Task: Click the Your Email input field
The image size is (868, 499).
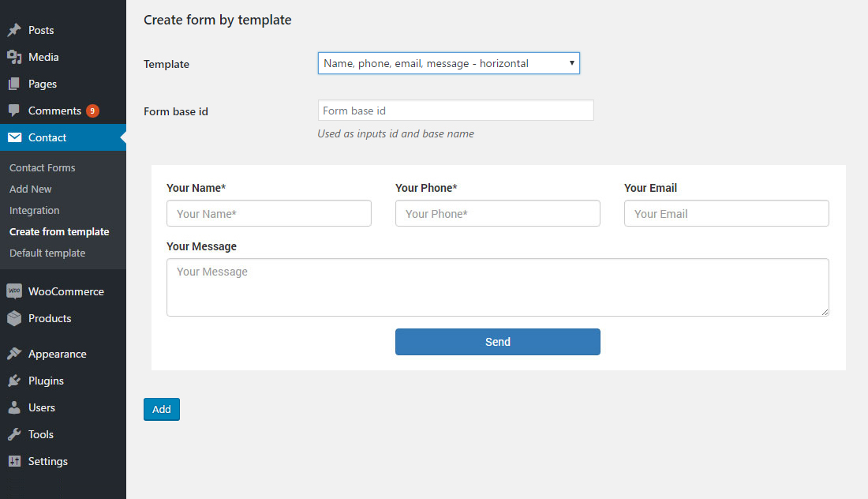Action: click(726, 213)
